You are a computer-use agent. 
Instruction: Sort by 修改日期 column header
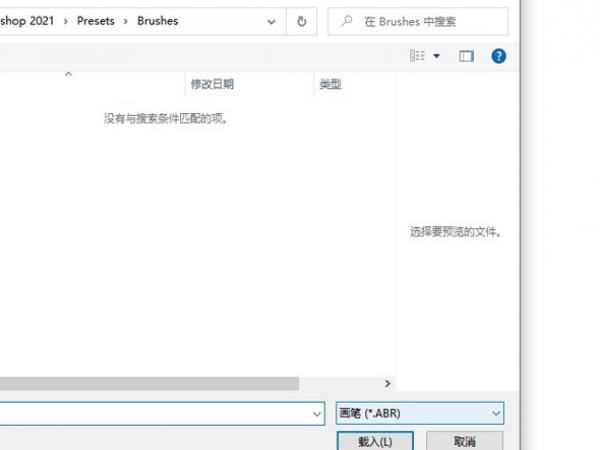212,84
